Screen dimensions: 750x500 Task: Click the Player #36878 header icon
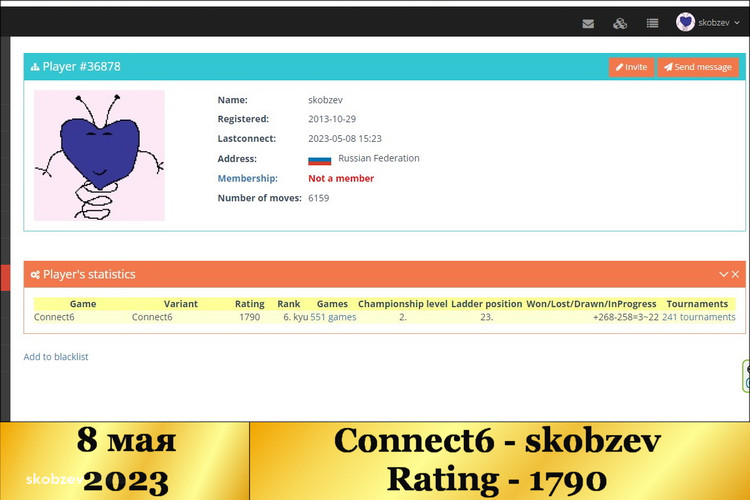click(x=35, y=67)
